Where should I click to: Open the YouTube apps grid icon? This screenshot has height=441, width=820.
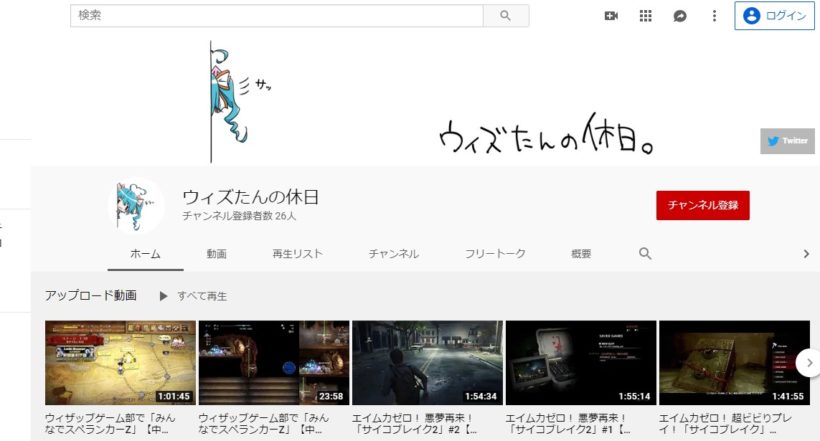(x=645, y=16)
